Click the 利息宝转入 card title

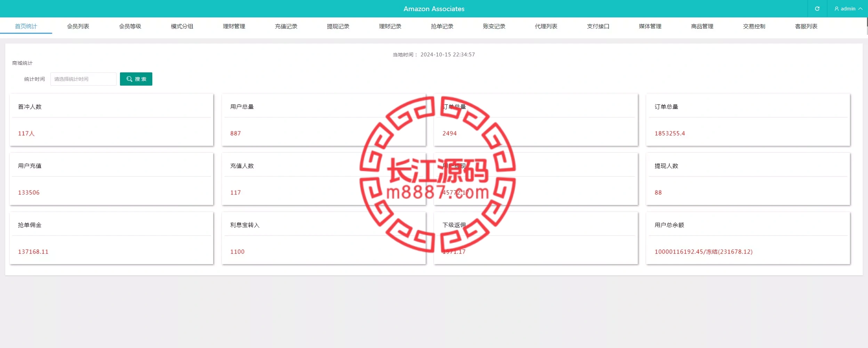[x=245, y=225]
